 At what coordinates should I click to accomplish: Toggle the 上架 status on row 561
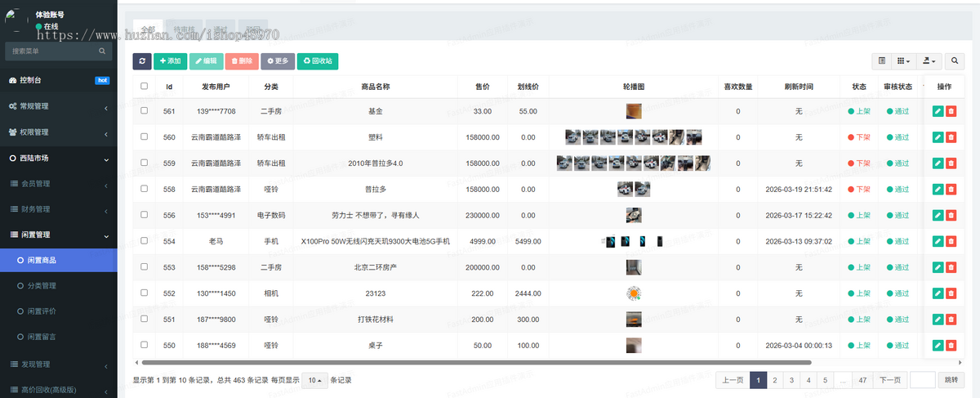coord(859,111)
